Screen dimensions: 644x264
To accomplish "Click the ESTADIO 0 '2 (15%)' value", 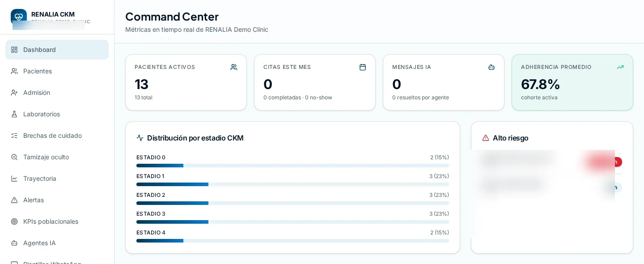I will 440,158.
